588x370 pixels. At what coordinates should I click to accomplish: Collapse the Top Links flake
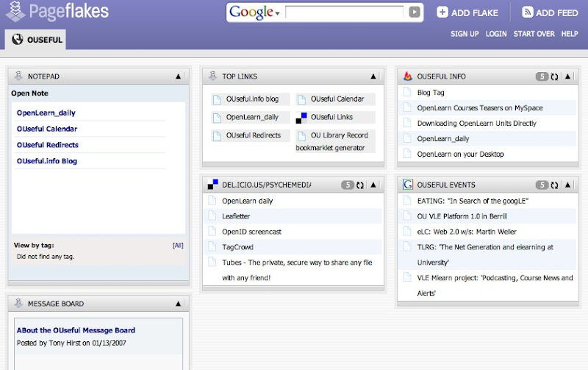[x=373, y=77]
